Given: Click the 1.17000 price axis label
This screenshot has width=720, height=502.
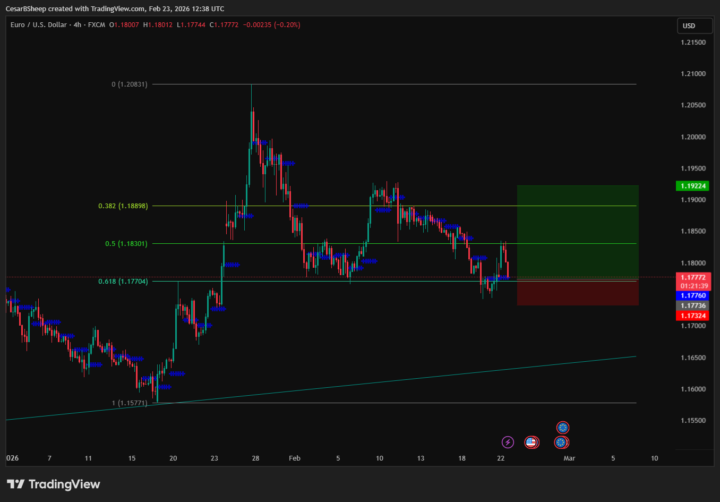Looking at the screenshot, I should (x=693, y=326).
